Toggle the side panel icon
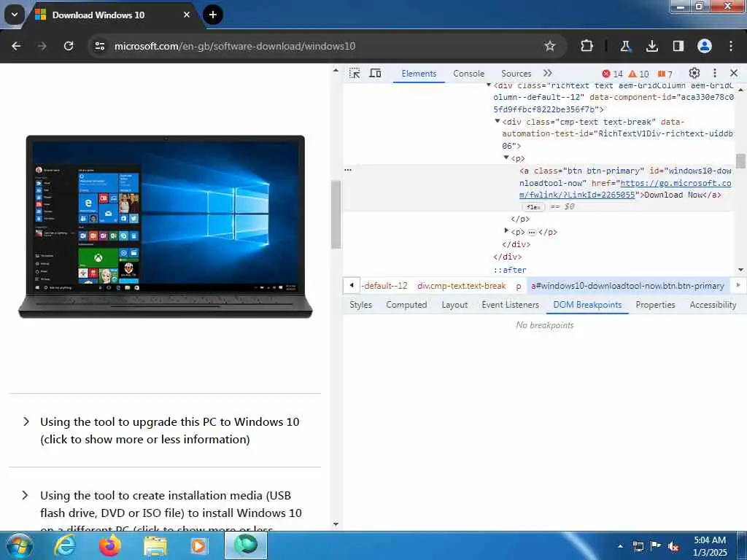The width and height of the screenshot is (747, 560). coord(678,46)
